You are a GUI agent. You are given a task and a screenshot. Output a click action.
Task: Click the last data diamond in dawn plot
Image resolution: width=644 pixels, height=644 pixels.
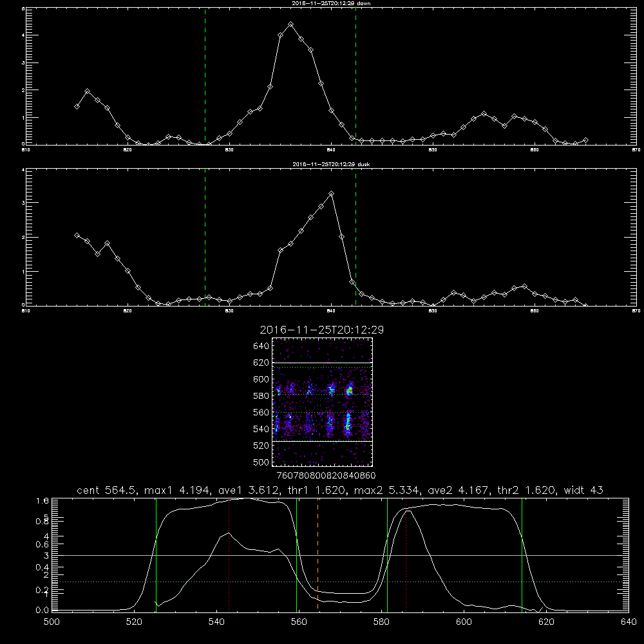coord(585,140)
